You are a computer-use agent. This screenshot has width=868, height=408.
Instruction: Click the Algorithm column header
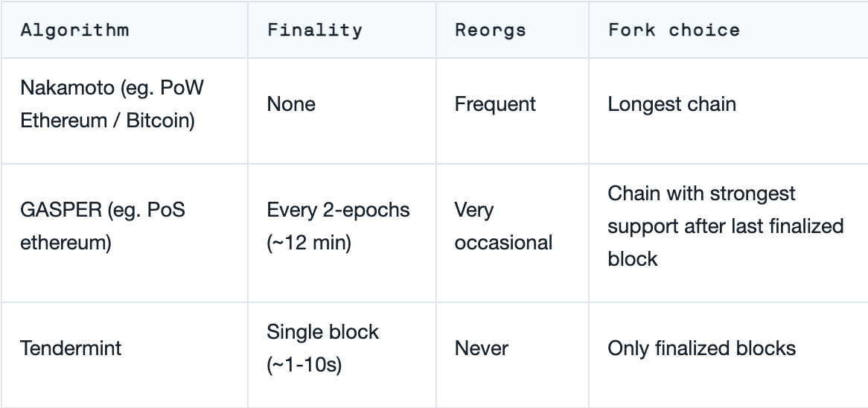[74, 31]
